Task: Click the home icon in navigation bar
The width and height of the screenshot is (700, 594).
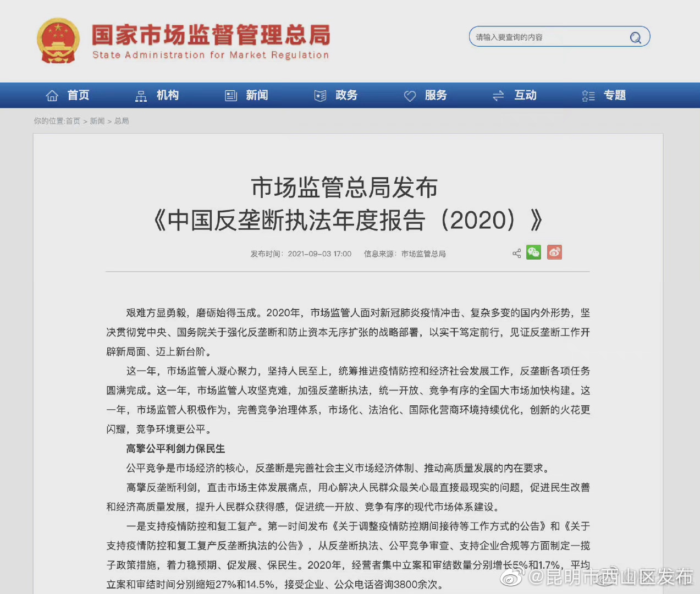Action: click(x=52, y=95)
